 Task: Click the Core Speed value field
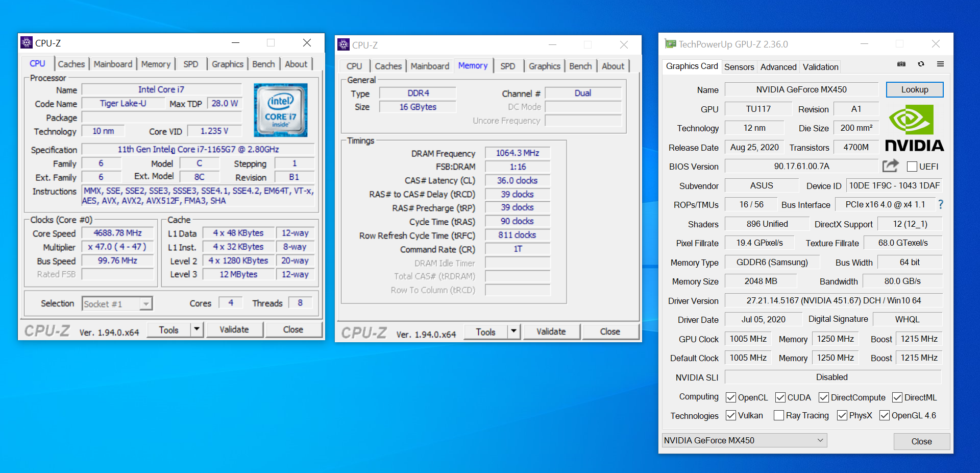click(118, 233)
